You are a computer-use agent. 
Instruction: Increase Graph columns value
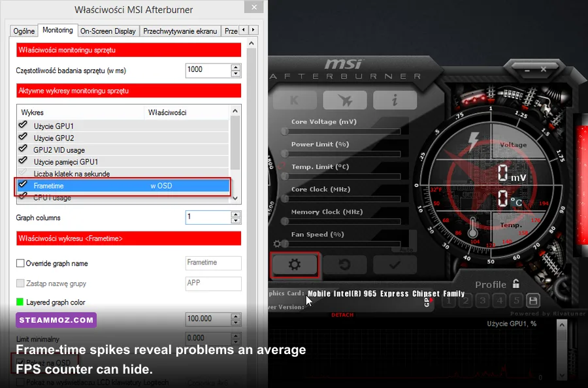pyautogui.click(x=236, y=214)
